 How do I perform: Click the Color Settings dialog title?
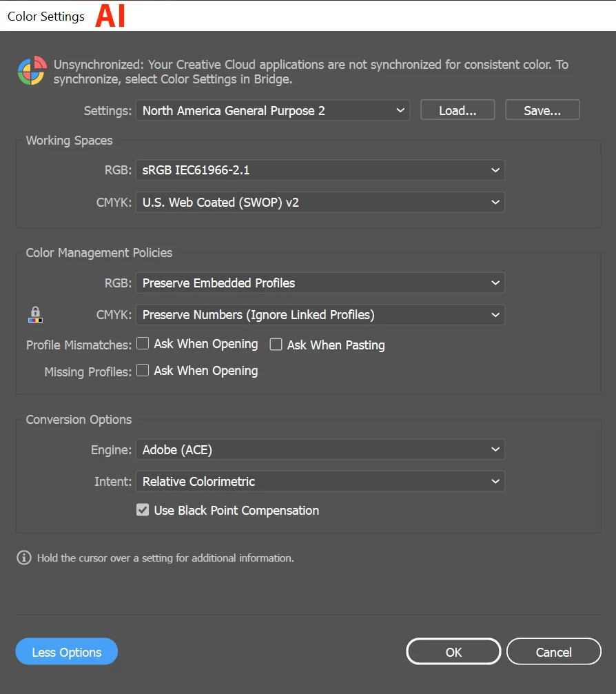[x=46, y=17]
